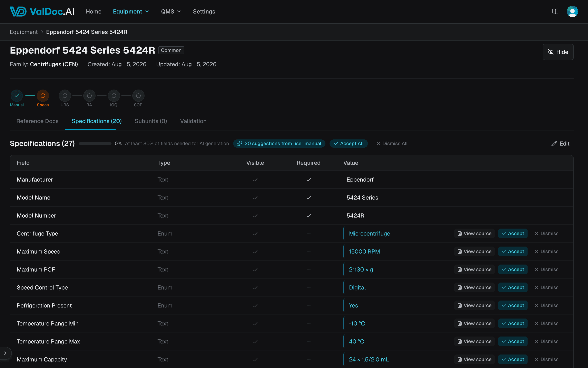Accept the Microcentrifuge suggestion

pos(513,233)
